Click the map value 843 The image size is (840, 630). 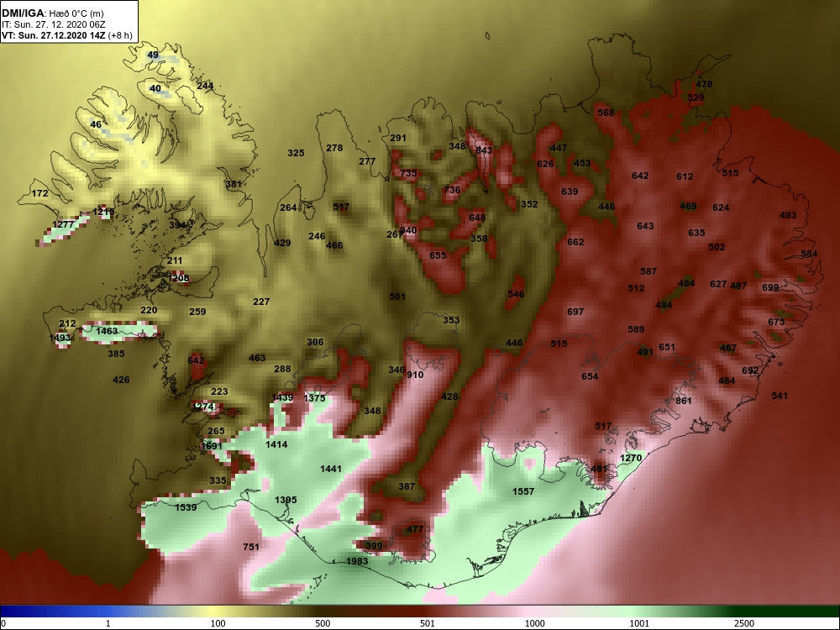pyautogui.click(x=484, y=150)
